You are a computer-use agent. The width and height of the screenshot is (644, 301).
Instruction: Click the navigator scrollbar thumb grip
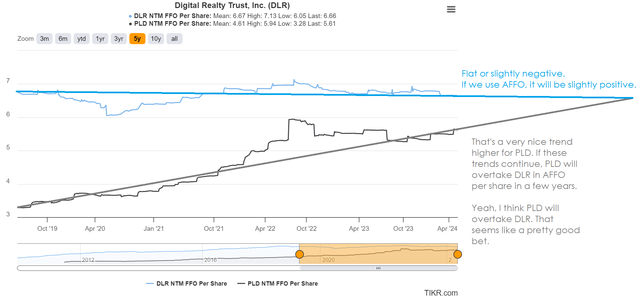[x=378, y=268]
